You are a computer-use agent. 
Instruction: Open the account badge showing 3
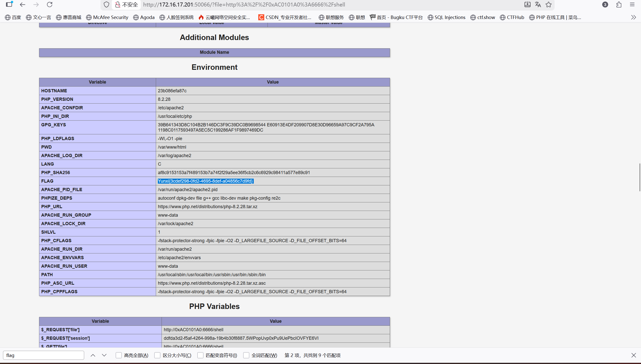tap(605, 5)
